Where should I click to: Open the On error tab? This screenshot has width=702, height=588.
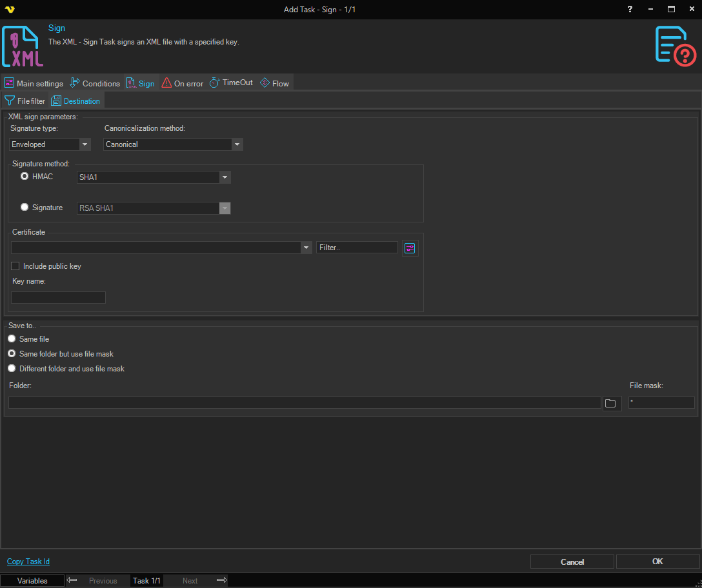coord(183,83)
